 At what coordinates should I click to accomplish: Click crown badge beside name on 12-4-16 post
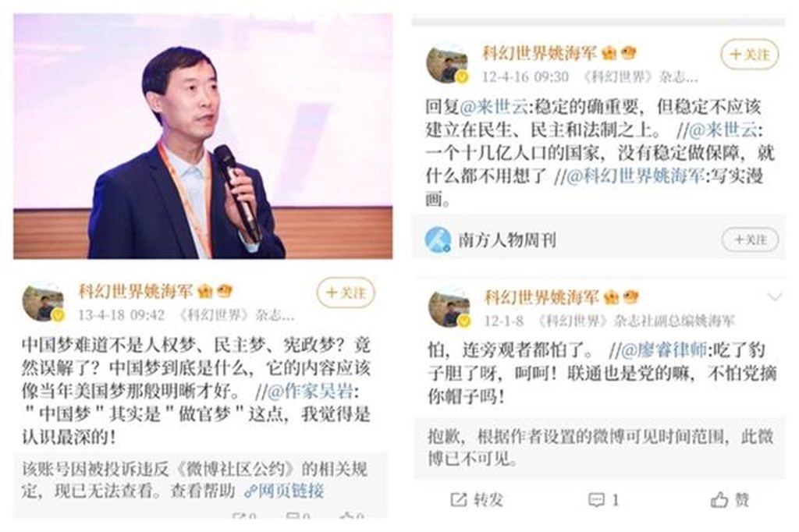coord(609,53)
